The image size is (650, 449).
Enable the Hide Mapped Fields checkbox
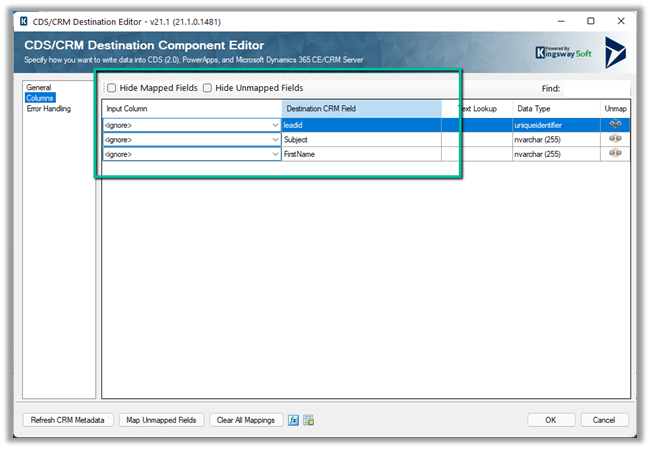click(112, 88)
